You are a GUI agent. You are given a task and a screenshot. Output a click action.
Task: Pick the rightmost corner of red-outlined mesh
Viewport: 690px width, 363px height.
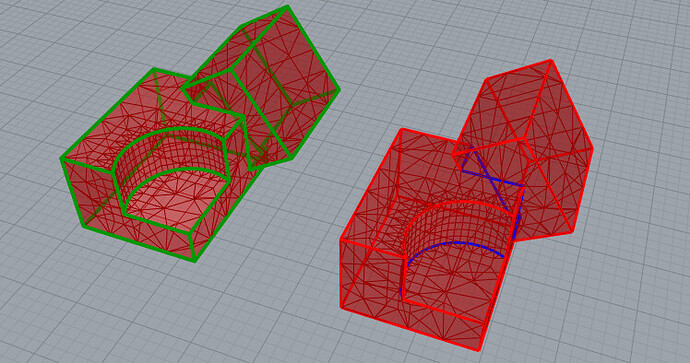pyautogui.click(x=591, y=150)
